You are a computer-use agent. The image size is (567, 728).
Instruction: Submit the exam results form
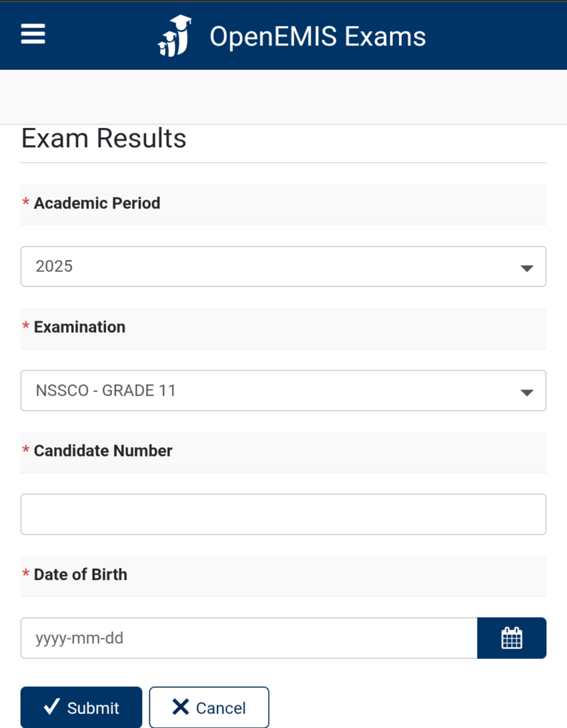pos(81,707)
